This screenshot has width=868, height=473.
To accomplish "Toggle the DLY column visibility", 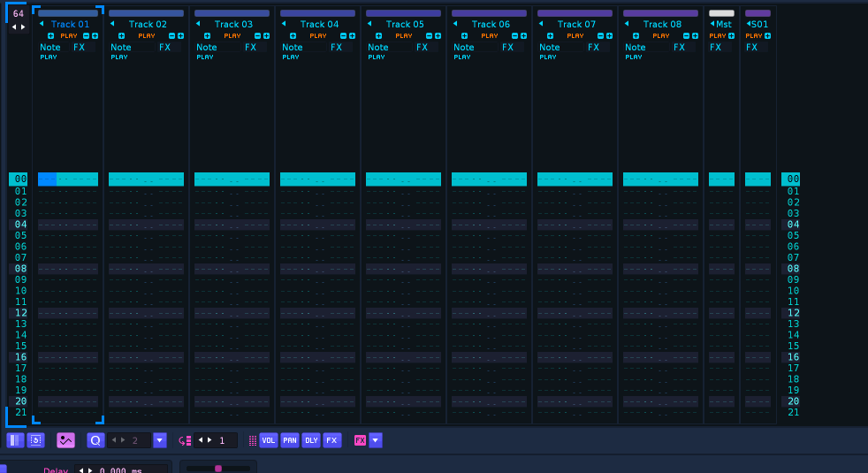I will 311,439.
